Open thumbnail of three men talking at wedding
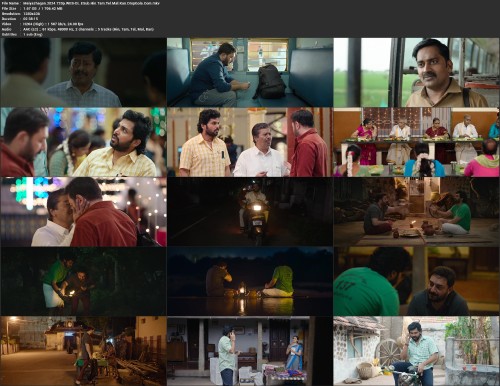The width and height of the screenshot is (500, 386). pyautogui.click(x=250, y=142)
